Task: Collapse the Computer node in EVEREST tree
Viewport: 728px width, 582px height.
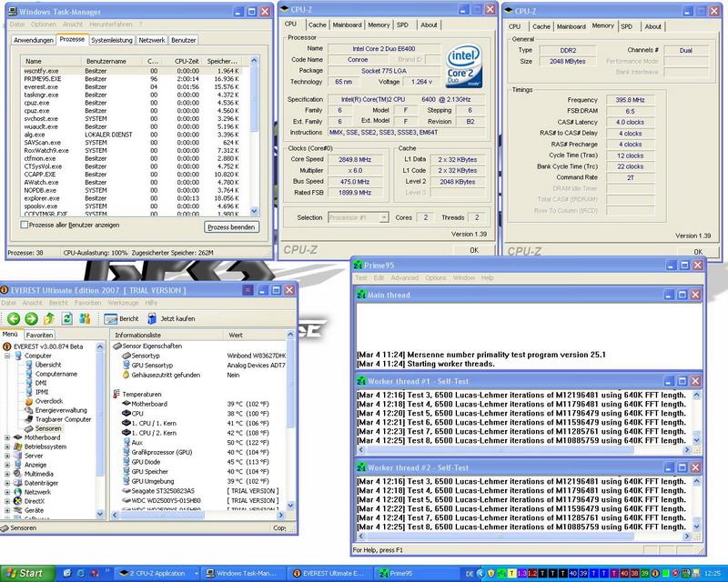Action: point(7,356)
